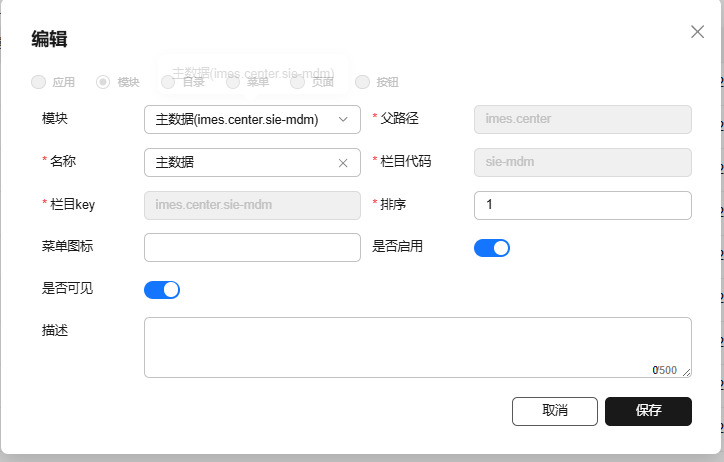Click the 保存 button
Image resolution: width=724 pixels, height=462 pixels.
coord(648,411)
